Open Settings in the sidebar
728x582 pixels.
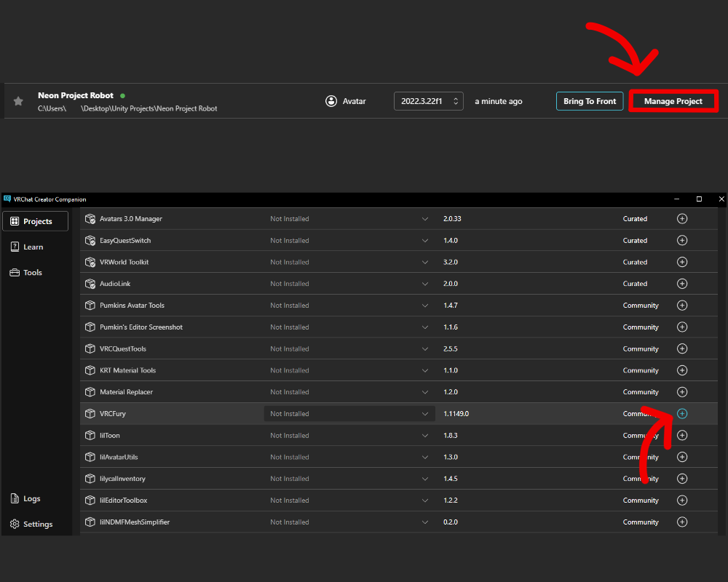37,524
